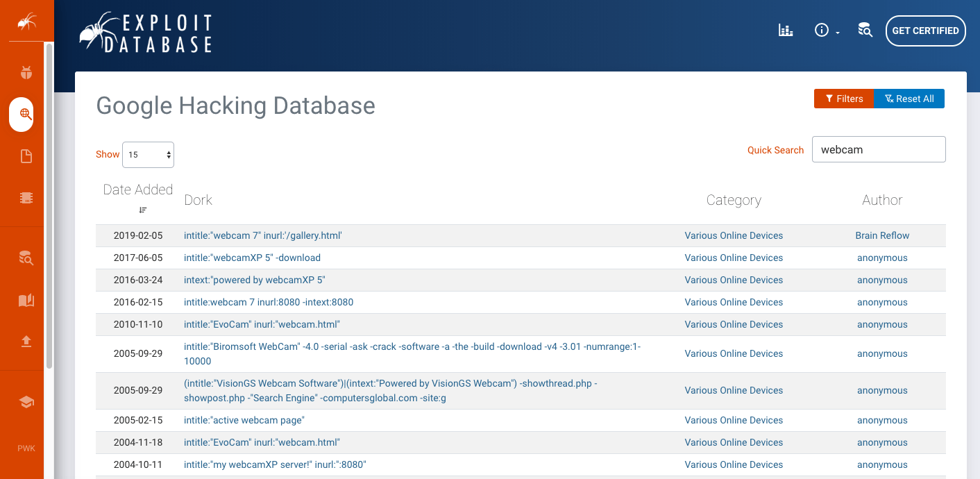This screenshot has width=980, height=479.
Task: Click the database search icon in the header
Action: (x=865, y=31)
